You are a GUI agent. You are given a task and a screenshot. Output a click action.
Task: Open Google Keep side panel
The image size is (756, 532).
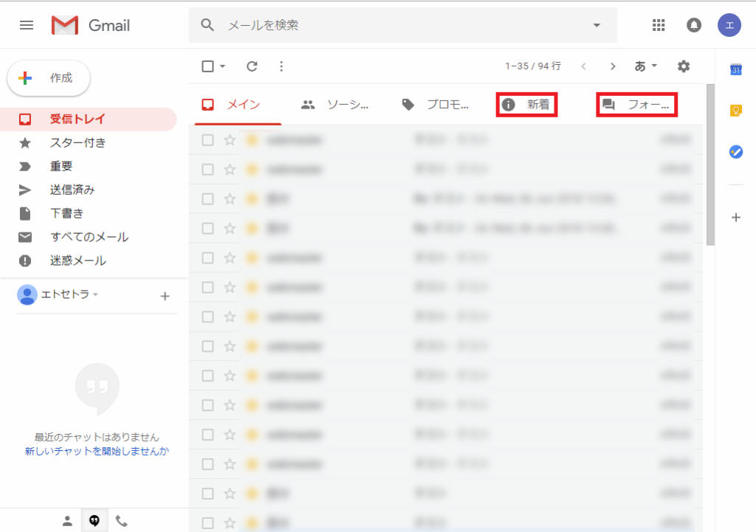click(735, 111)
